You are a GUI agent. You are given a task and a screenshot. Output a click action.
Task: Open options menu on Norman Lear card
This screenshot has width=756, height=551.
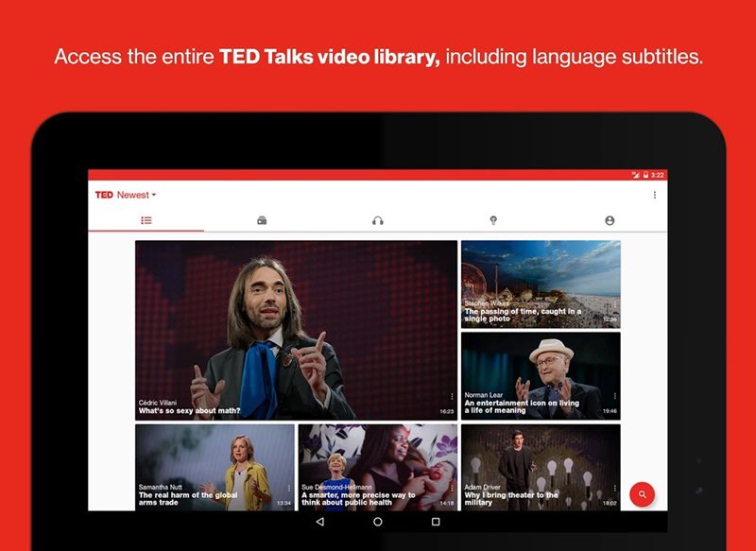[615, 396]
